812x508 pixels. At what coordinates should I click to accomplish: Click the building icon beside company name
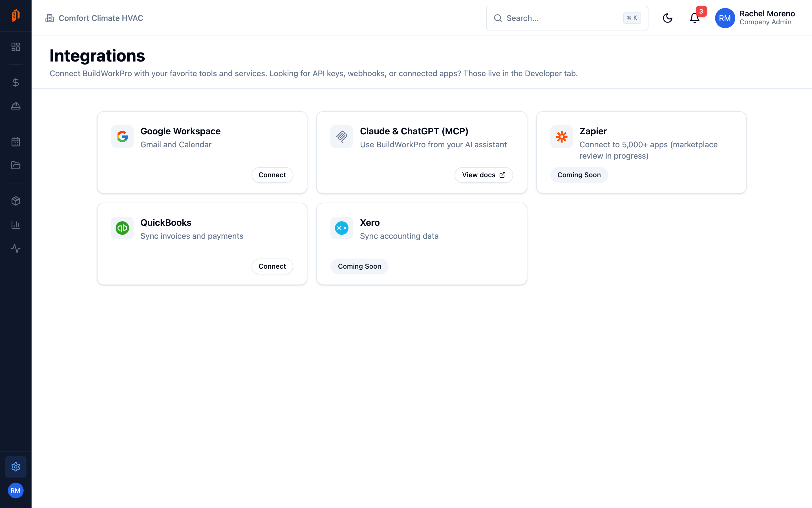pos(50,18)
